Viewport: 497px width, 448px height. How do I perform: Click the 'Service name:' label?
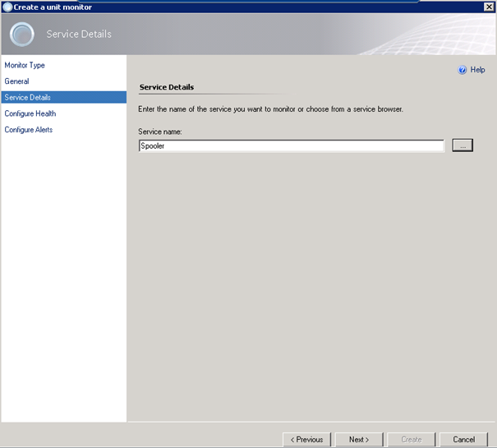(159, 132)
